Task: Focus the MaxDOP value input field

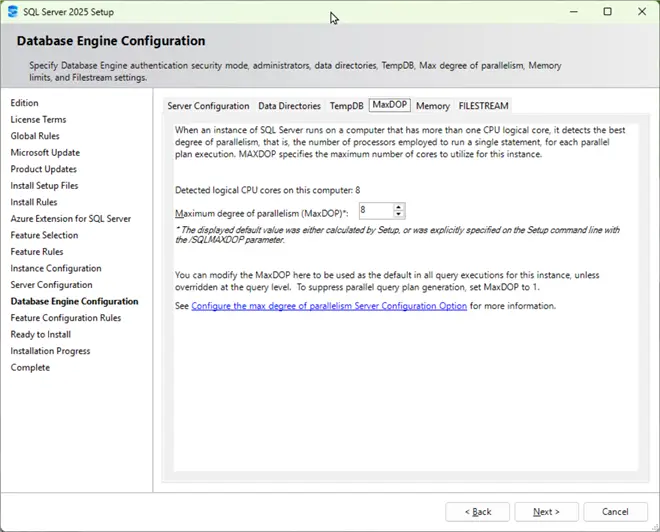Action: (x=376, y=210)
